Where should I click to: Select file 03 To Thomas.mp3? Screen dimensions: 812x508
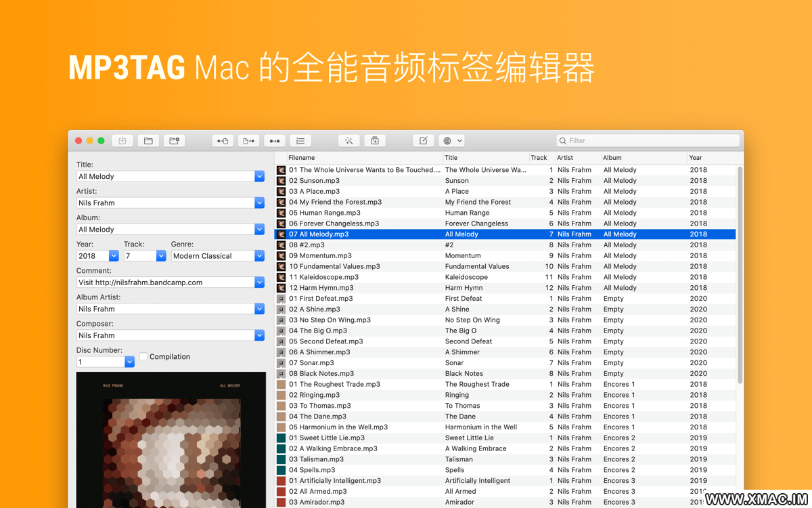(x=319, y=406)
